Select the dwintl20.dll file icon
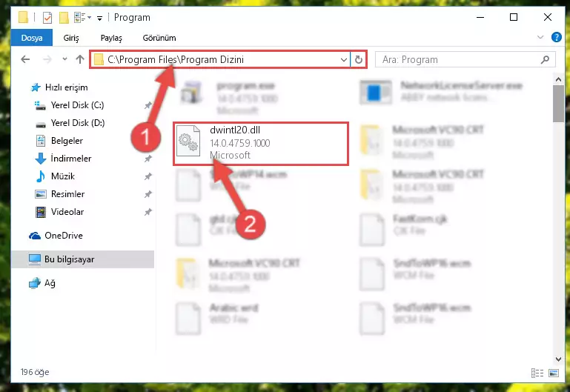 coord(188,141)
